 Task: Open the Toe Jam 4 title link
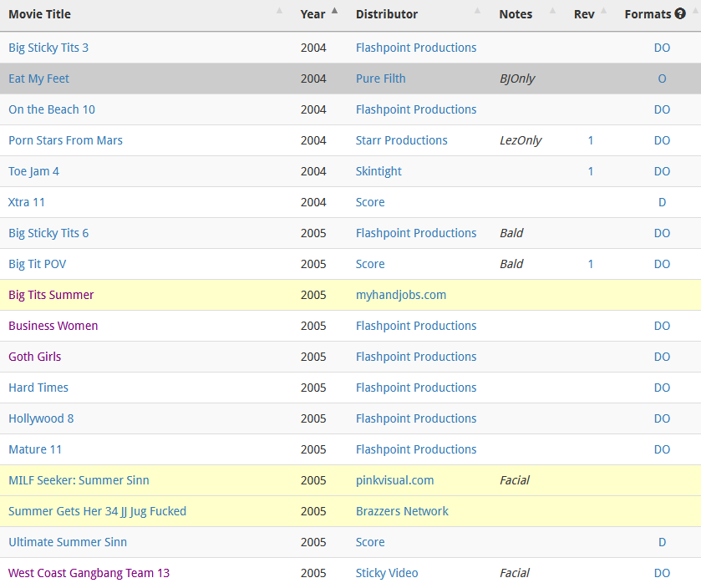pos(33,171)
